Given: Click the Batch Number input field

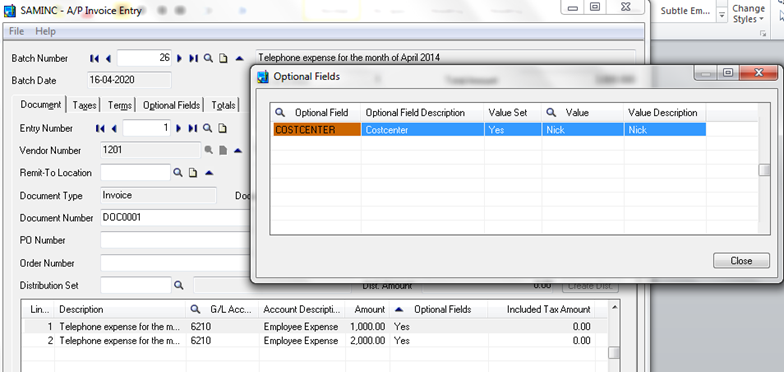Looking at the screenshot, I should pyautogui.click(x=144, y=58).
